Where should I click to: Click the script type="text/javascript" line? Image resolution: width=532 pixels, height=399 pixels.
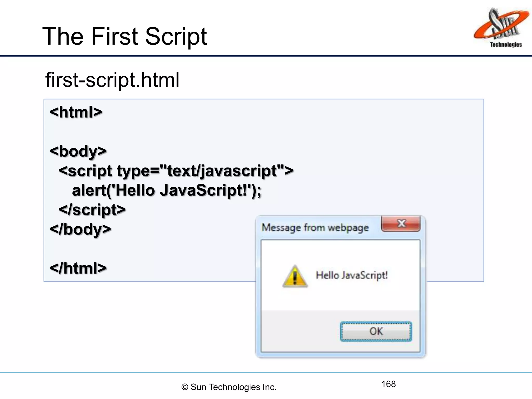[x=176, y=171]
